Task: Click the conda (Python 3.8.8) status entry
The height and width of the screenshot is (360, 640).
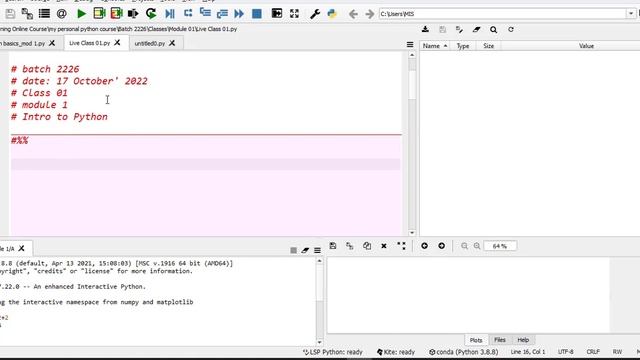Action: point(463,352)
